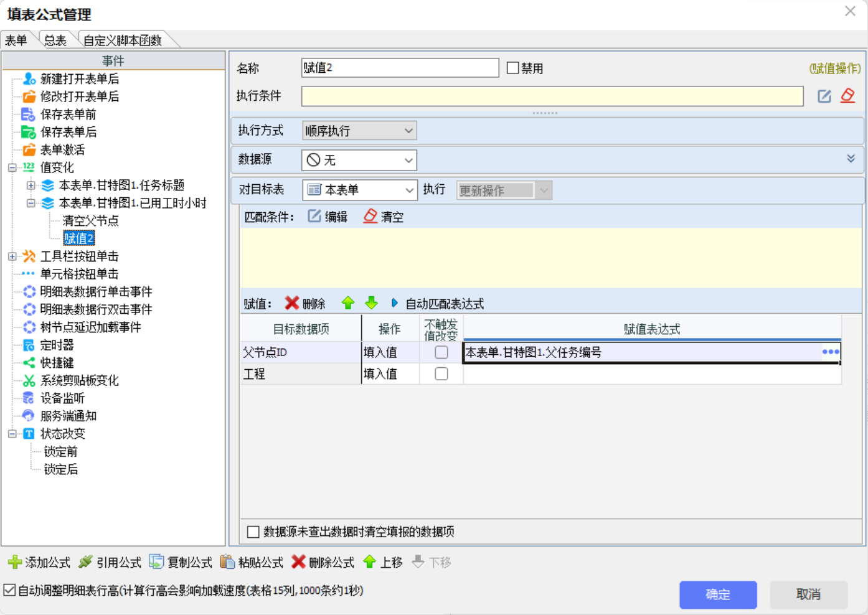Click the 甘特图1.已用工时小时 layers icon
Viewport: 868px width, 615px height.
pos(48,203)
